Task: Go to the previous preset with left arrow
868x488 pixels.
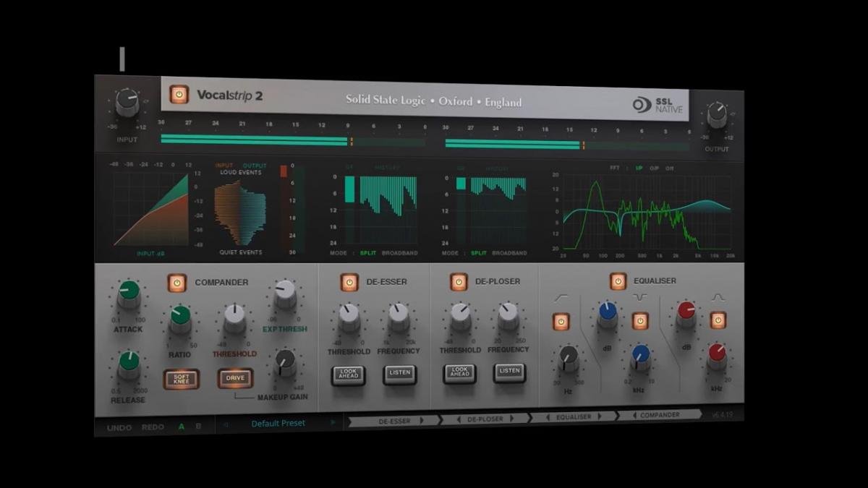Action: [225, 424]
